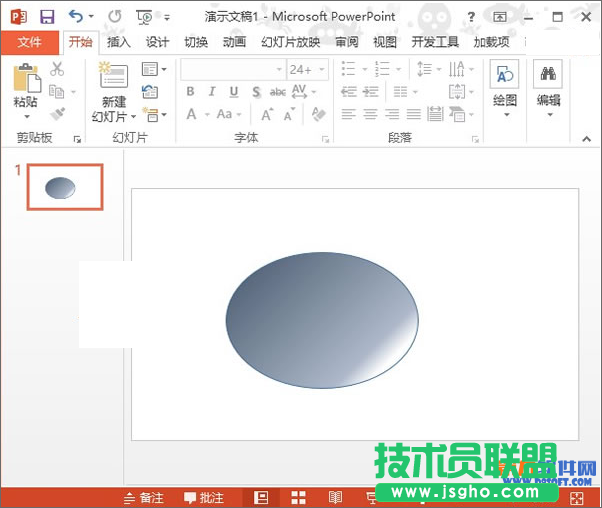Open the font size 24+ dropdown

(322, 69)
